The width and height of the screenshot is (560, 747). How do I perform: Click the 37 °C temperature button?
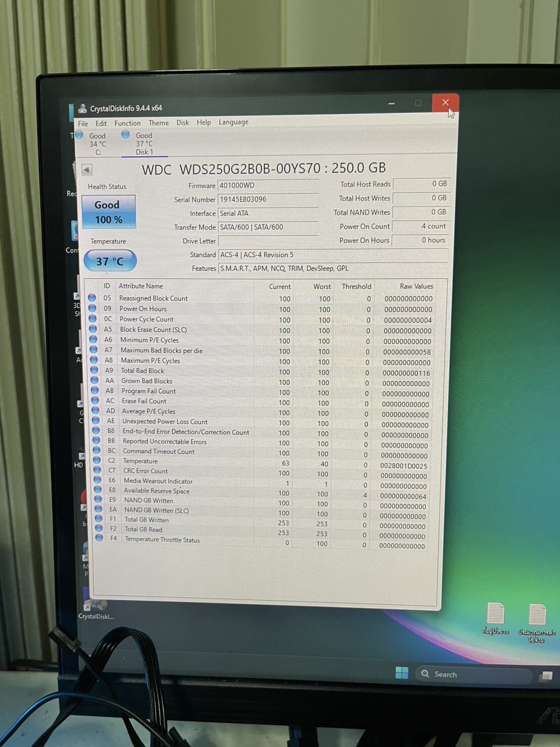coord(110,261)
